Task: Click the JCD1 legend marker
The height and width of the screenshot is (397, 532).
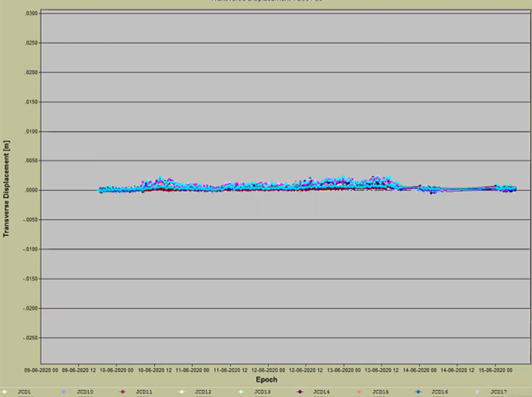Action: tap(5, 392)
